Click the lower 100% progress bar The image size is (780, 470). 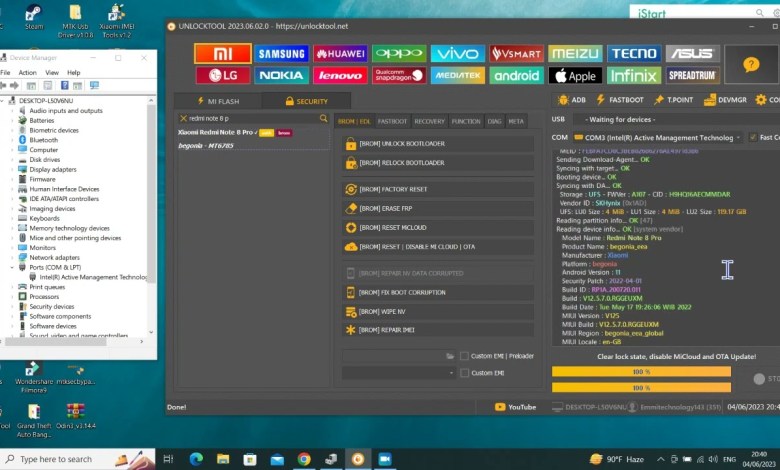click(641, 387)
